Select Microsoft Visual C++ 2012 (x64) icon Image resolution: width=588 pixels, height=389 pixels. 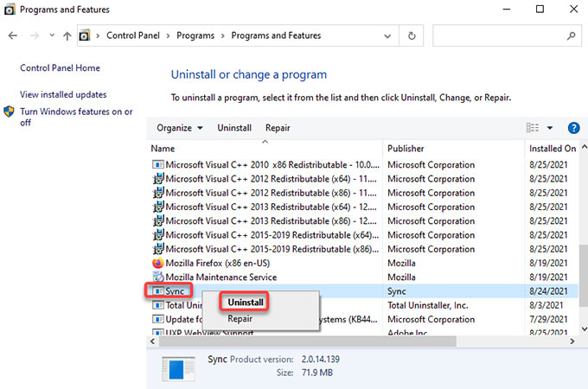pyautogui.click(x=158, y=179)
